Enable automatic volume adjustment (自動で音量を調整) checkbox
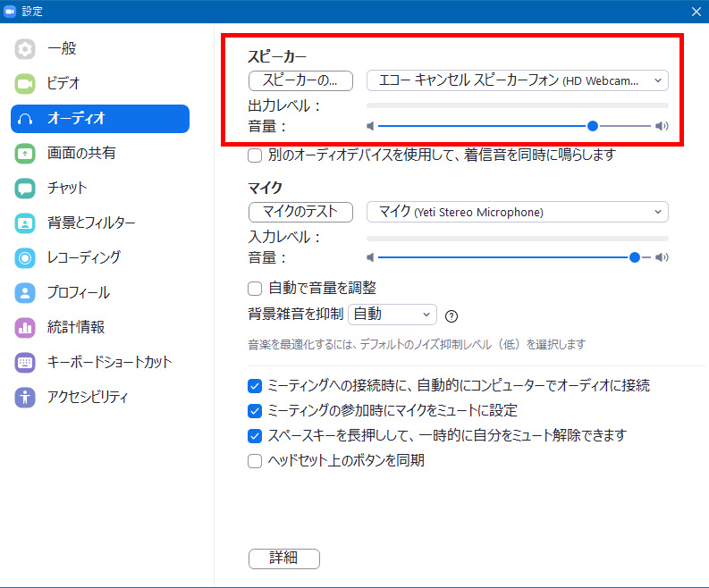The image size is (709, 588). 255,289
